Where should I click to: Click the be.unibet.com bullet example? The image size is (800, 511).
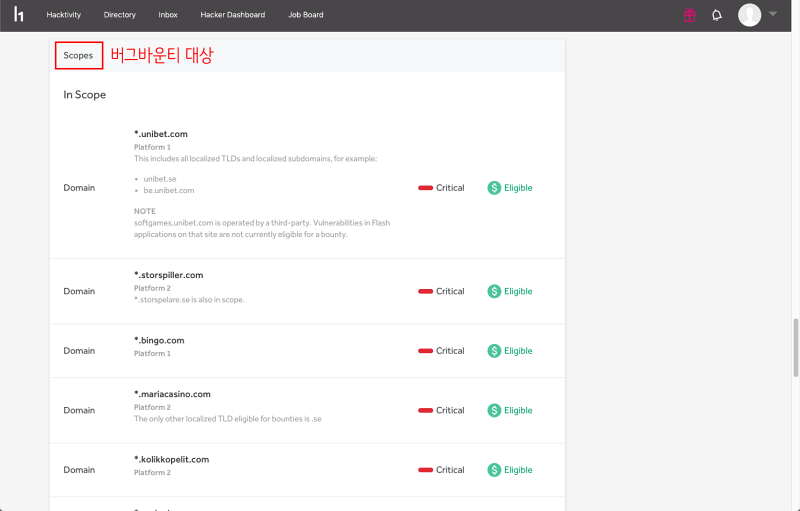coord(169,190)
